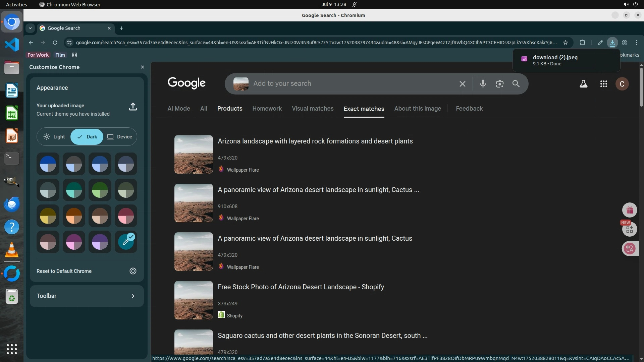Switch to Light theme mode
This screenshot has height=362, width=644.
[x=54, y=137]
